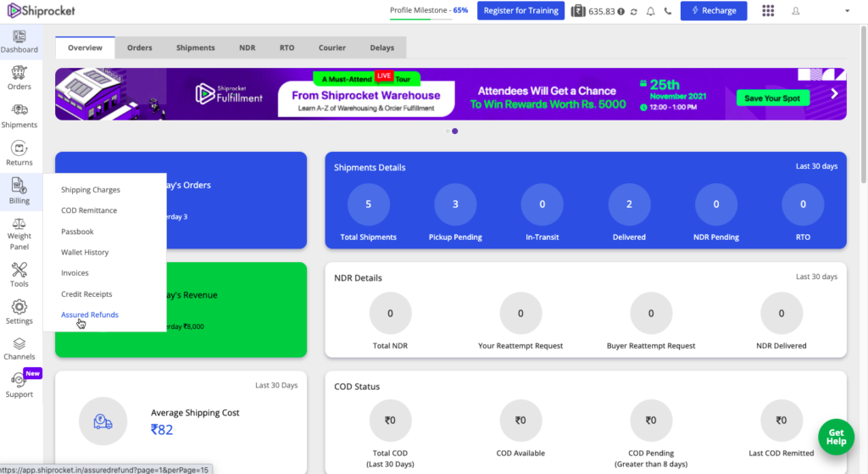
Task: Click Your Reattempt Request count circle
Action: (521, 314)
